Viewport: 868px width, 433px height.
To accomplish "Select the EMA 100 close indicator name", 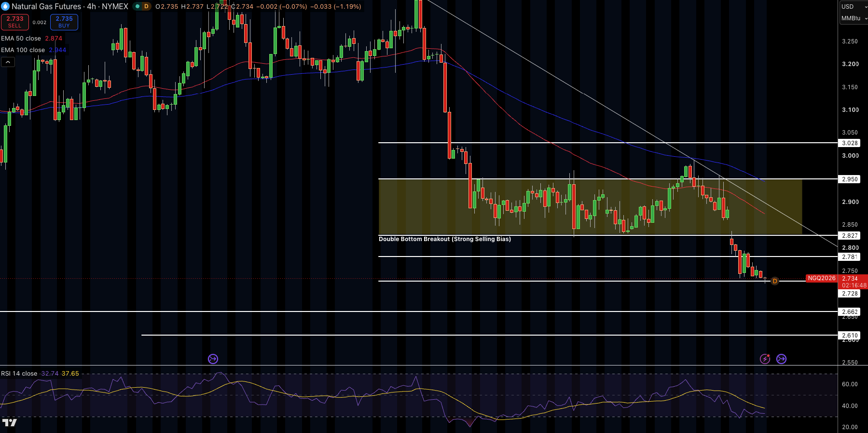I will tap(23, 50).
